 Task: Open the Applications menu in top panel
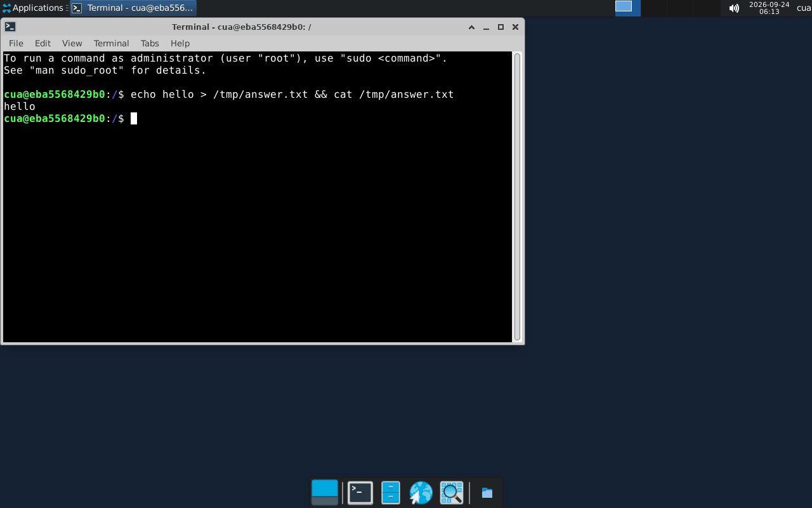click(x=33, y=8)
